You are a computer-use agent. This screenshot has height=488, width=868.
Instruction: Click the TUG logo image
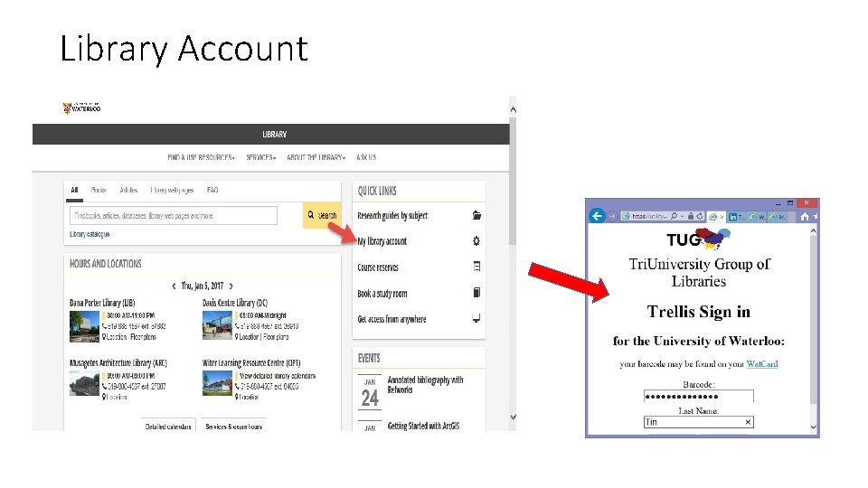coord(699,239)
